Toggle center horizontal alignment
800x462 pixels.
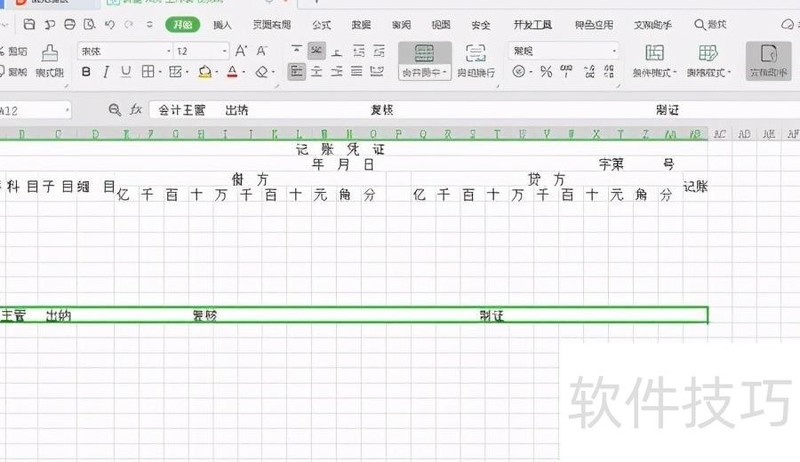coord(316,71)
